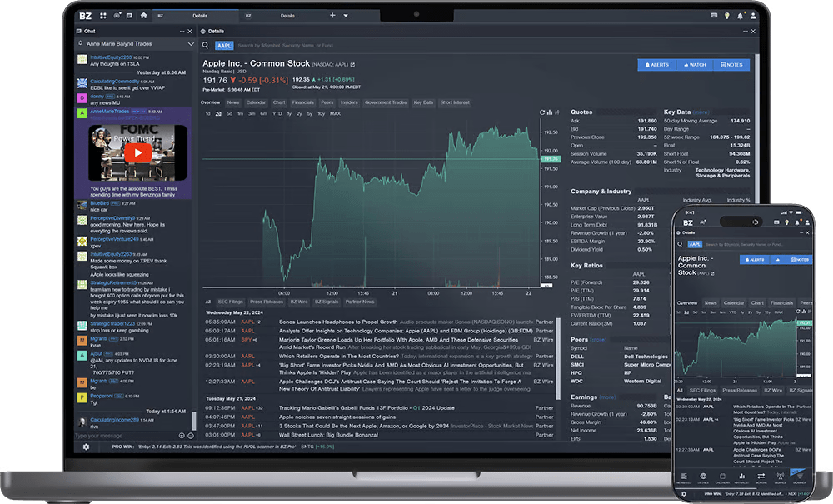Switch to the Insiders tab
The image size is (833, 504).
tap(349, 102)
